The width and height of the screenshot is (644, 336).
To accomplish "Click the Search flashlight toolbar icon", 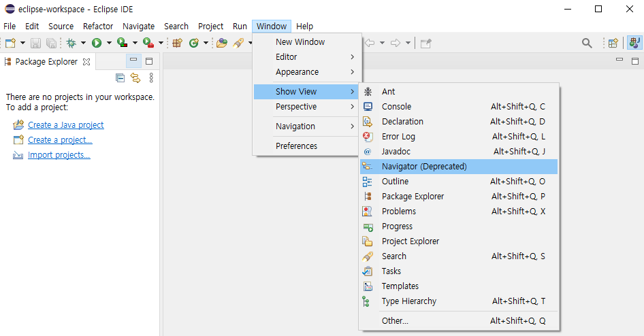I will pyautogui.click(x=239, y=43).
